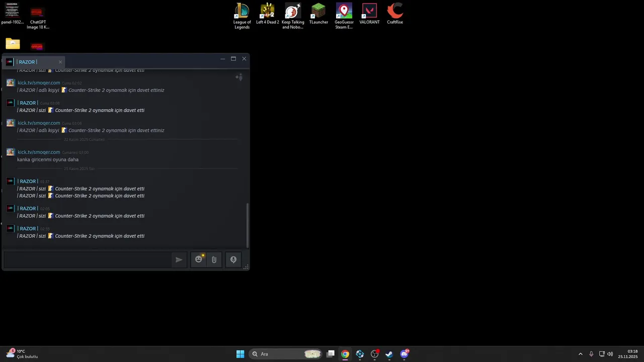
Task: Click the add-friend-to-chat icon at the chat's upper right
Action: (239, 77)
